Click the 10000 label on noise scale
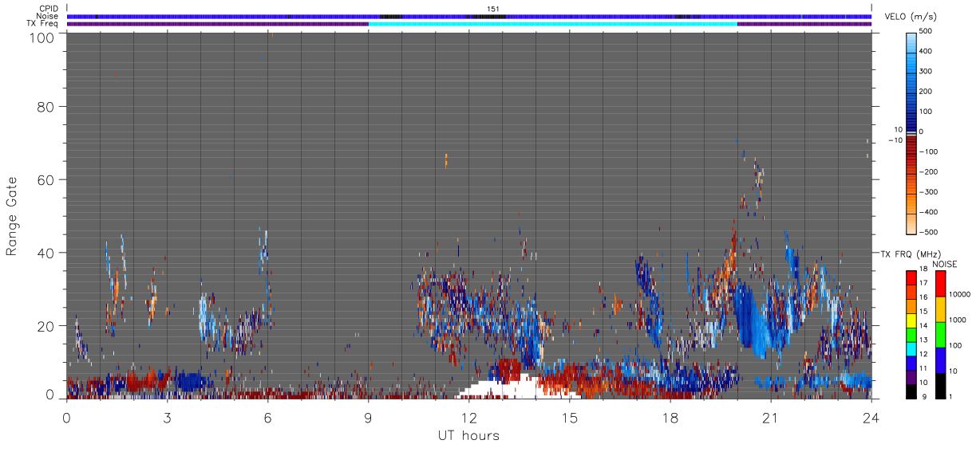The image size is (980, 452). tap(958, 295)
